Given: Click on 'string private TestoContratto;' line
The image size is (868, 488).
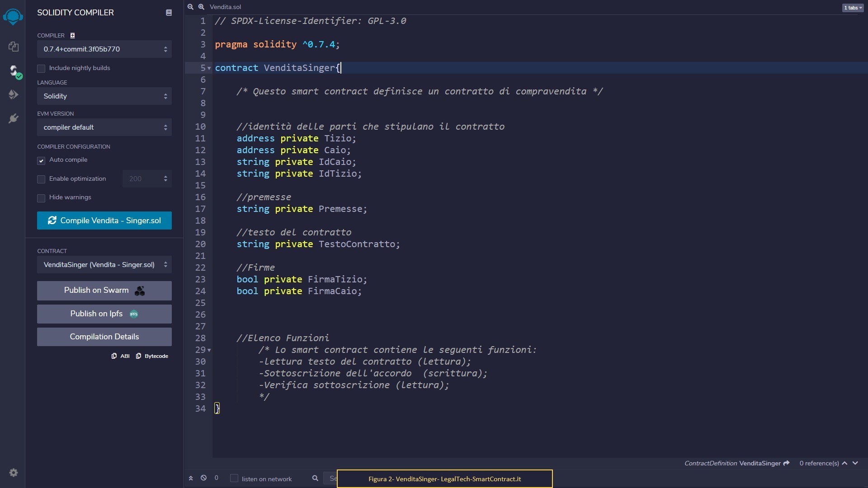Looking at the screenshot, I should (318, 244).
